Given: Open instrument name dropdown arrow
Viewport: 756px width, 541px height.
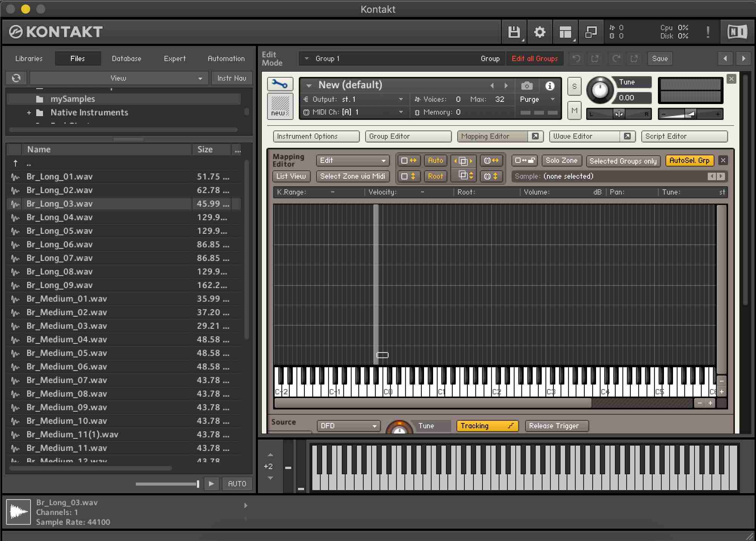Looking at the screenshot, I should 309,86.
